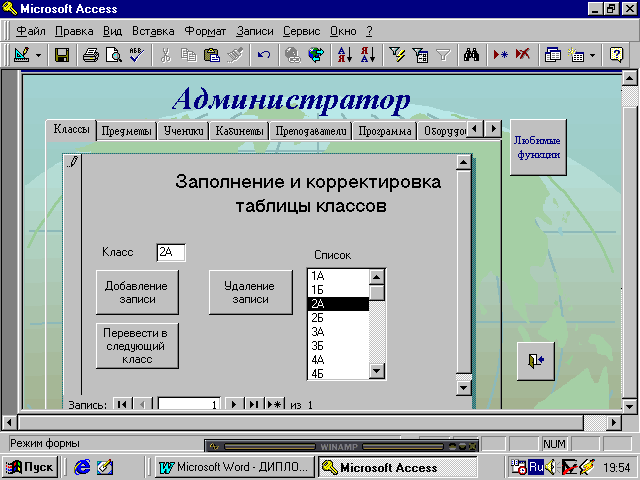Image resolution: width=640 pixels, height=480 pixels.
Task: Open the Записи menu
Action: point(255,31)
